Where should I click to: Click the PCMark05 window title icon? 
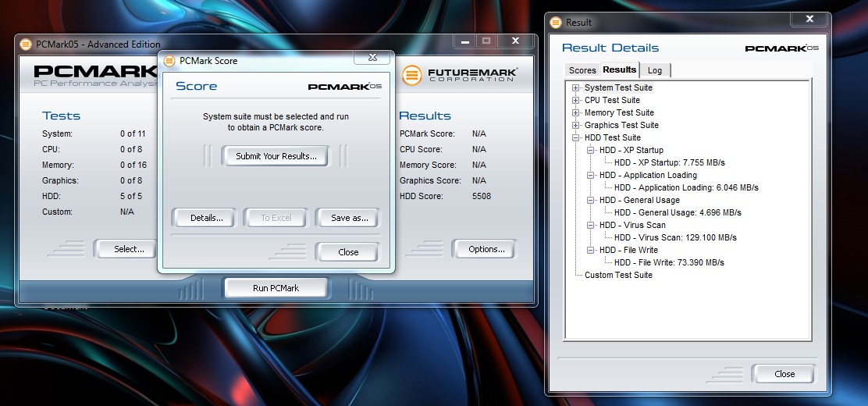pos(26,45)
